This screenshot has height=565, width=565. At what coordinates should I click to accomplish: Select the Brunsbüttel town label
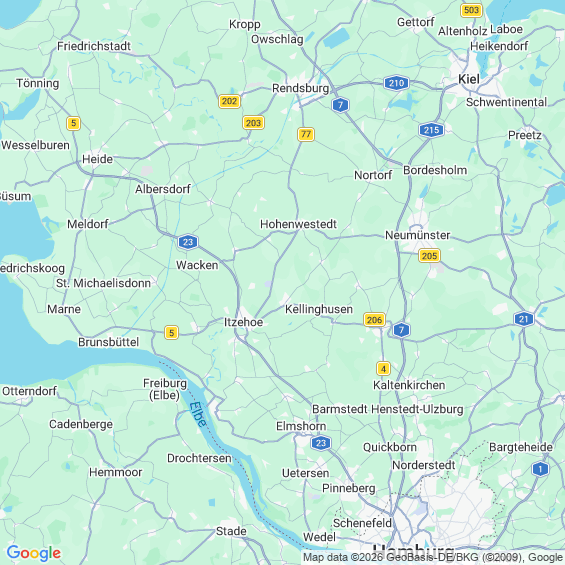tap(108, 342)
